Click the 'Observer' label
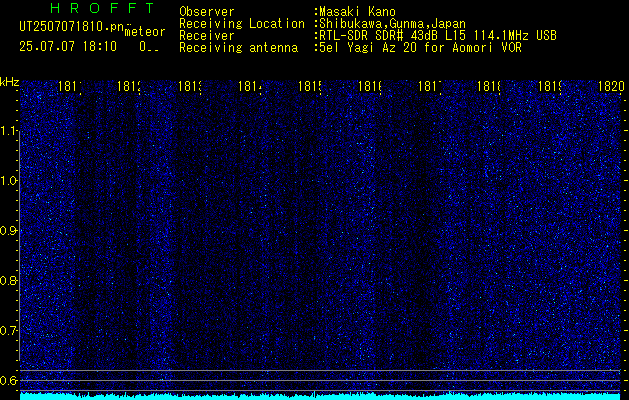This screenshot has height=400, width=629. coord(207,11)
